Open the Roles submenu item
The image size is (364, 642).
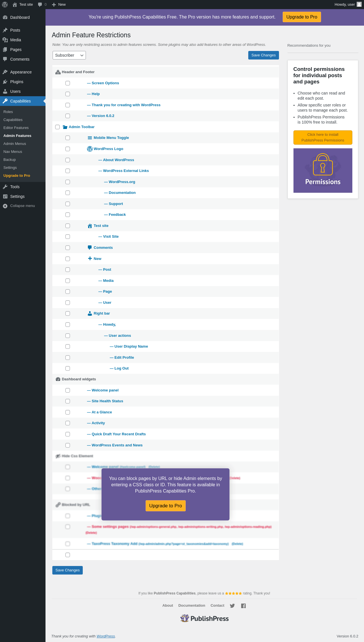point(8,112)
